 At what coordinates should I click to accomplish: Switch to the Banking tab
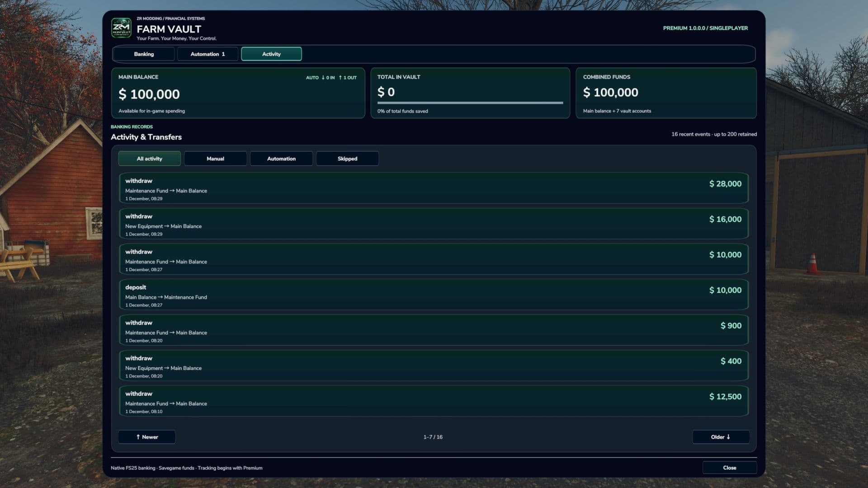click(x=144, y=54)
